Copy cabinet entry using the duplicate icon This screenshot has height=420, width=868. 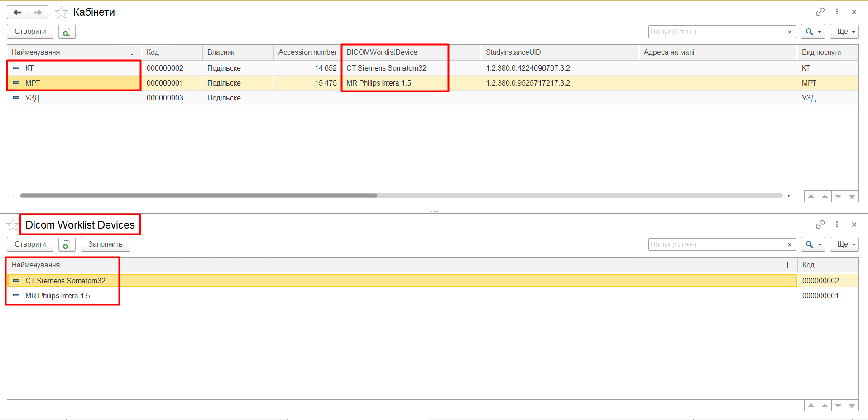67,32
